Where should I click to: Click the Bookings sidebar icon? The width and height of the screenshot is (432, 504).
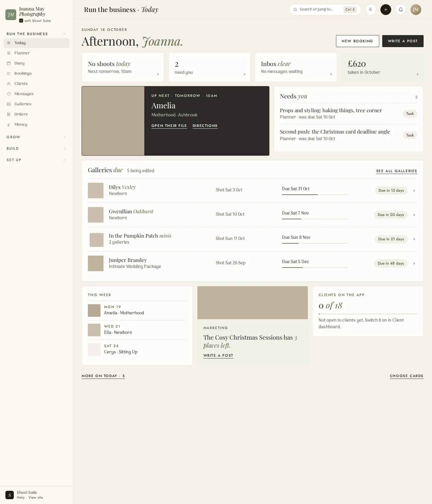[x=9, y=73]
